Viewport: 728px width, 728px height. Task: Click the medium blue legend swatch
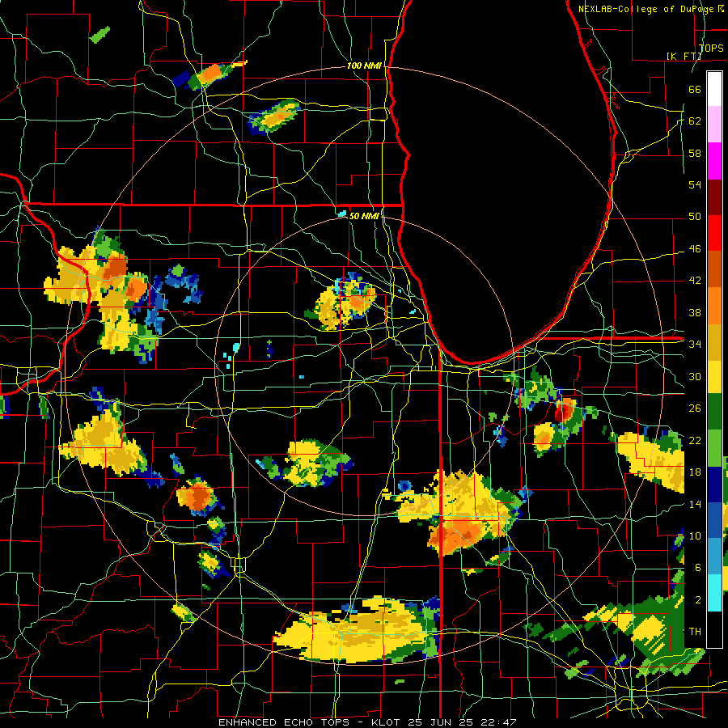[x=714, y=520]
